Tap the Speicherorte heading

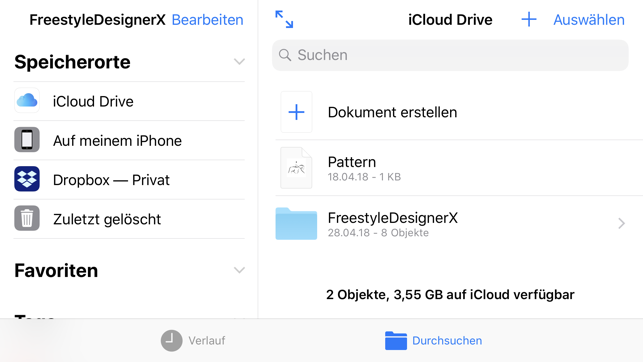(72, 62)
